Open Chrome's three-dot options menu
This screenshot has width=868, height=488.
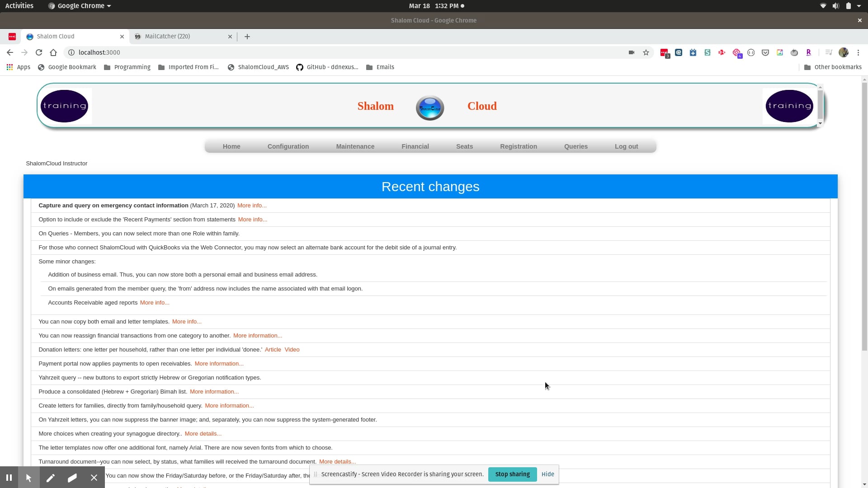[x=859, y=52]
